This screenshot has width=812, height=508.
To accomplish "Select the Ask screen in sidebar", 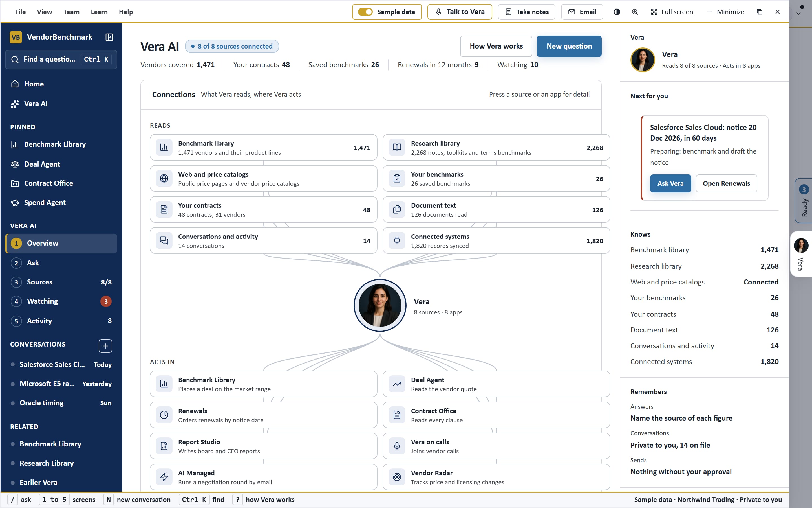I will tap(61, 263).
